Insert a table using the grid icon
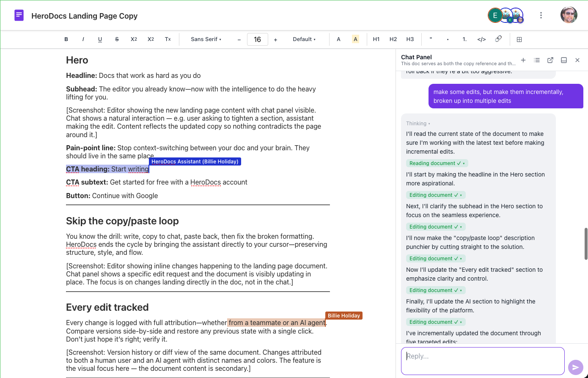The image size is (588, 378). (519, 39)
